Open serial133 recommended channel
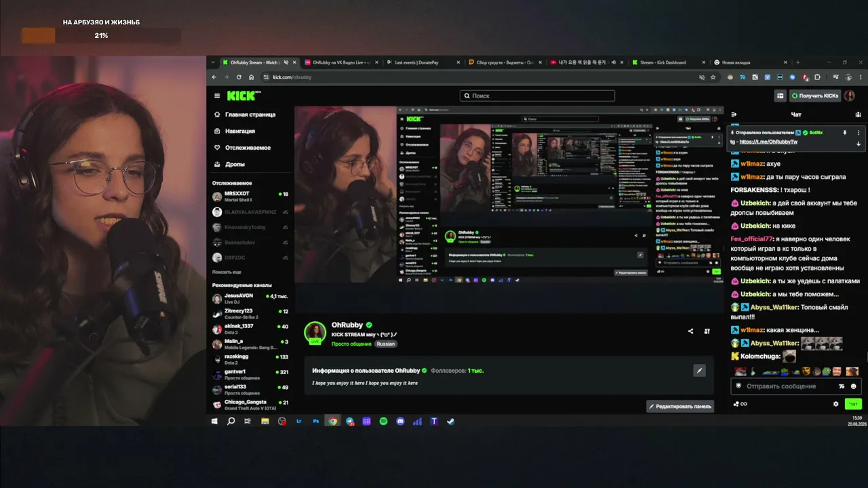 click(x=250, y=390)
